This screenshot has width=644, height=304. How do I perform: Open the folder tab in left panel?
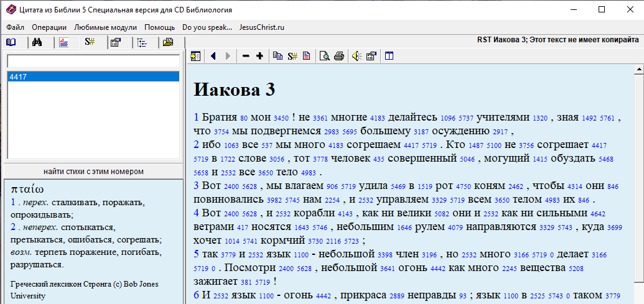[x=168, y=43]
